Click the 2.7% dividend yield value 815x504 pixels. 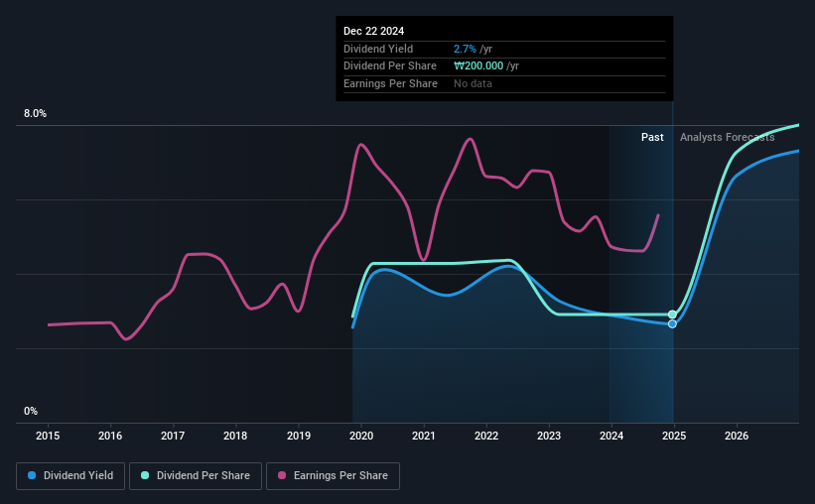pyautogui.click(x=465, y=49)
